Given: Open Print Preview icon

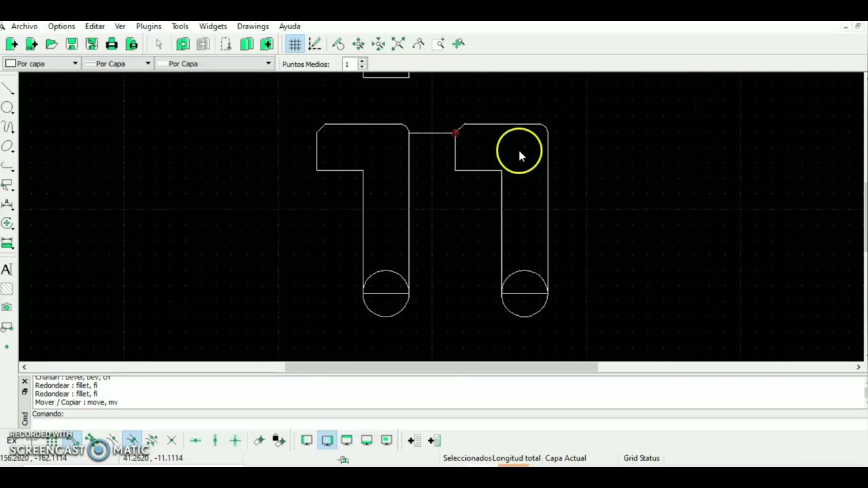Looking at the screenshot, I should click(x=132, y=44).
